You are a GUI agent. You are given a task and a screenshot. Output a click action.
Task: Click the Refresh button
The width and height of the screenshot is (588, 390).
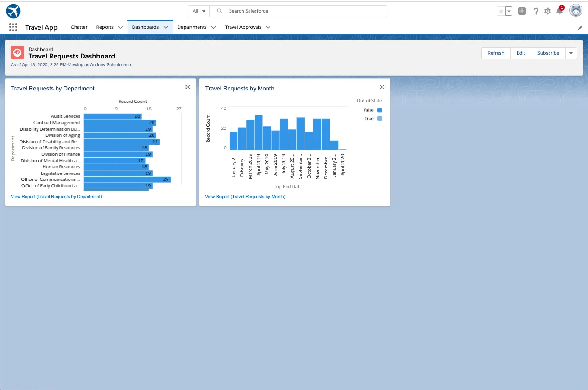click(x=496, y=53)
